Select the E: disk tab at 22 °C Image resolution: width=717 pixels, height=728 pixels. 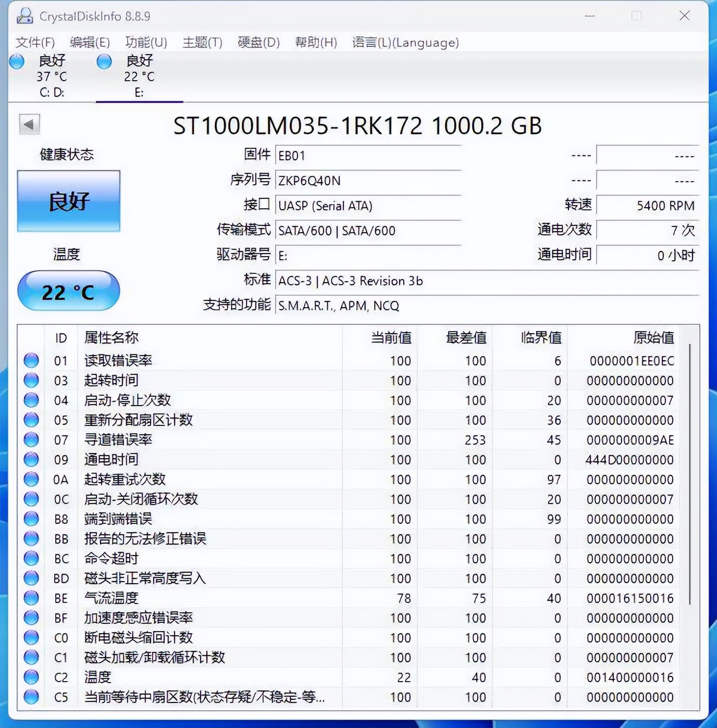point(139,77)
